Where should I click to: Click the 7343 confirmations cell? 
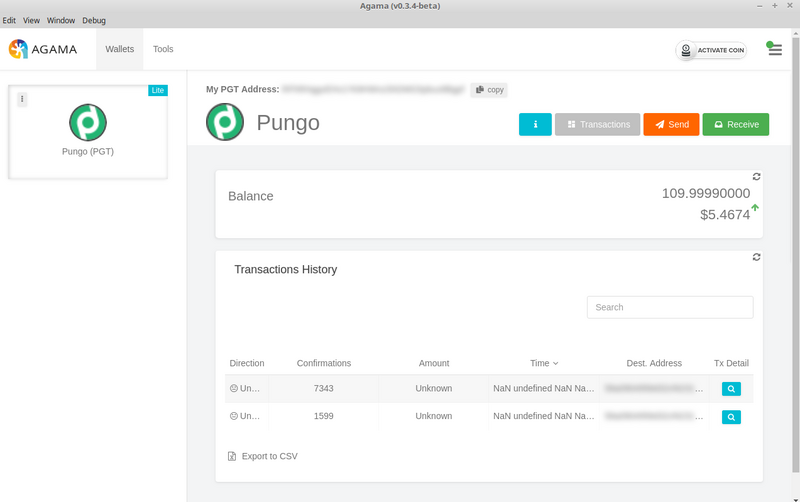pos(323,388)
